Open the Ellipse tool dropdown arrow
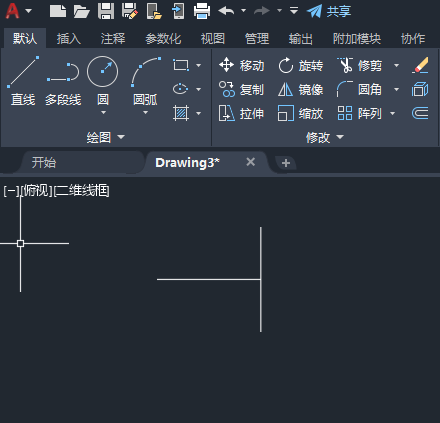This screenshot has height=423, width=440. click(x=198, y=89)
